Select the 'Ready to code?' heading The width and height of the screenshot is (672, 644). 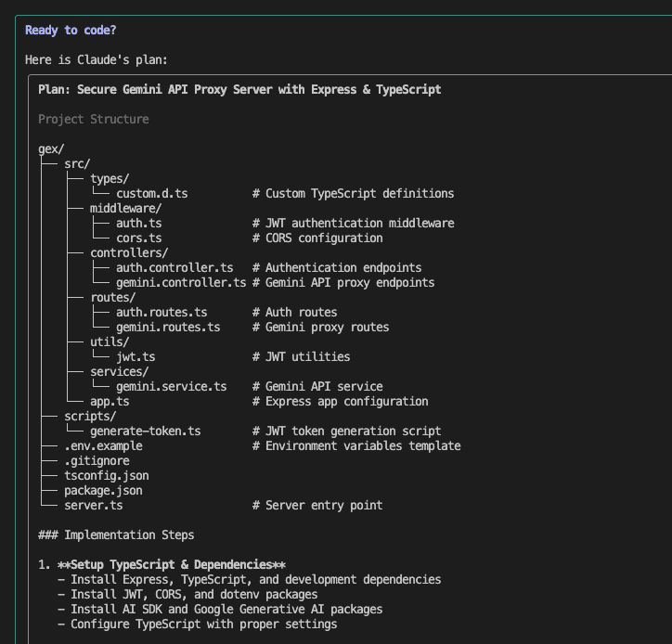(x=71, y=31)
